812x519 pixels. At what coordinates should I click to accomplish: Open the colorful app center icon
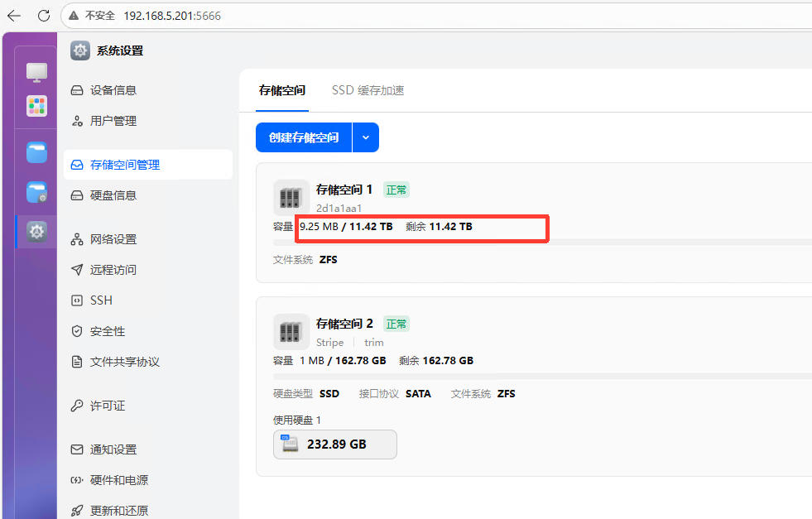[x=36, y=106]
